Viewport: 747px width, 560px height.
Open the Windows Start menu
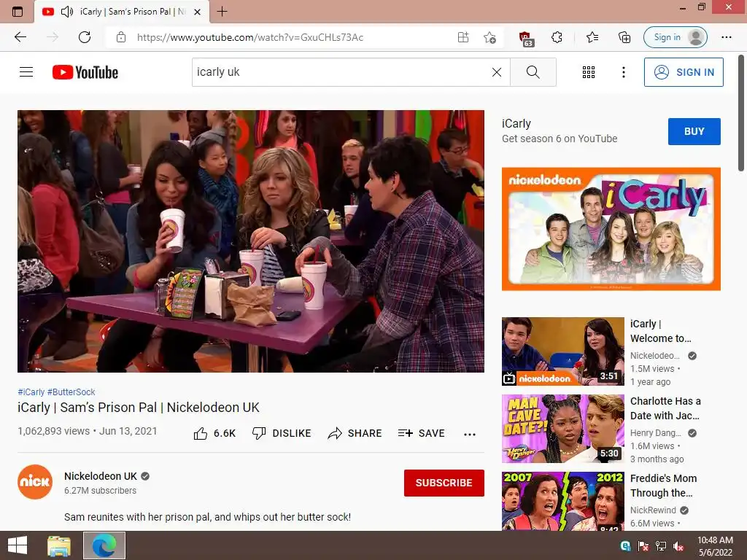18,545
